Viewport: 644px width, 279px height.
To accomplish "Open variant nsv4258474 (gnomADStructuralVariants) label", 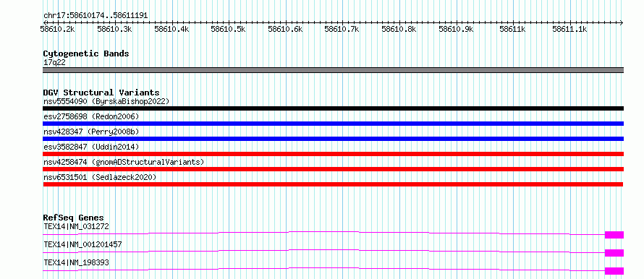I will pyautogui.click(x=124, y=162).
